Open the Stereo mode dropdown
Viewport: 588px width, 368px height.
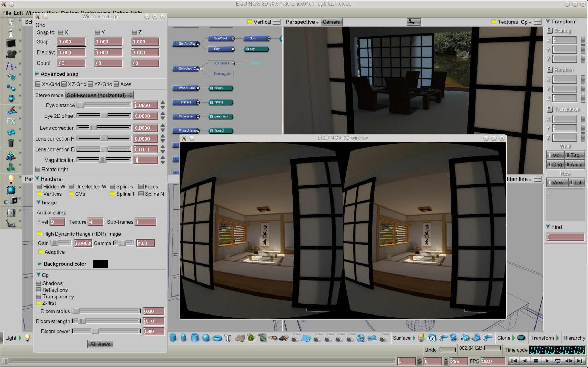99,95
